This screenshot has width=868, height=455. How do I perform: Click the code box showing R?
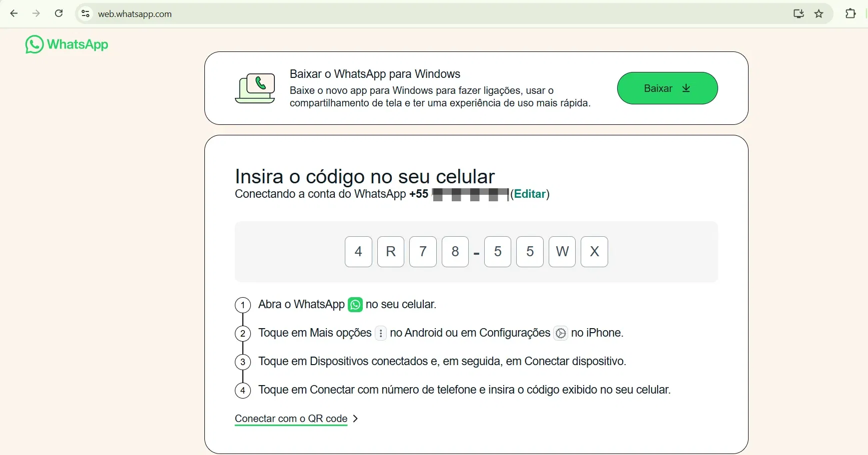(x=391, y=252)
